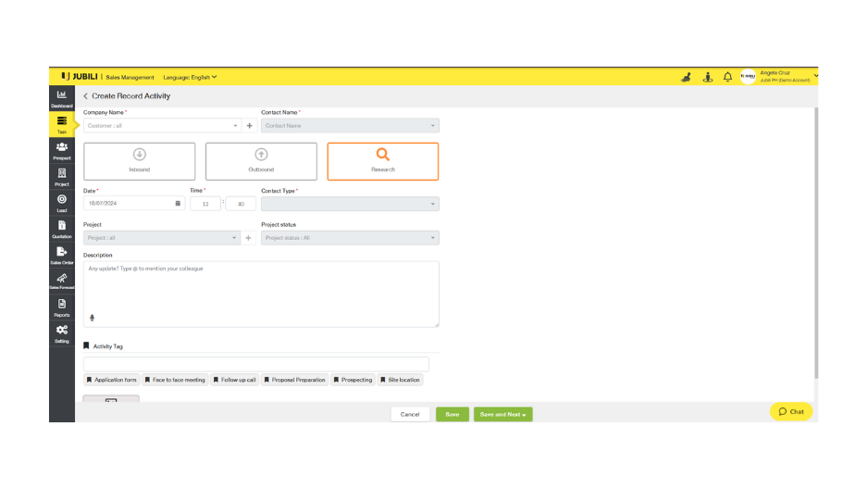Open the Project status dropdown
Viewport: 868px width, 489px height.
350,238
